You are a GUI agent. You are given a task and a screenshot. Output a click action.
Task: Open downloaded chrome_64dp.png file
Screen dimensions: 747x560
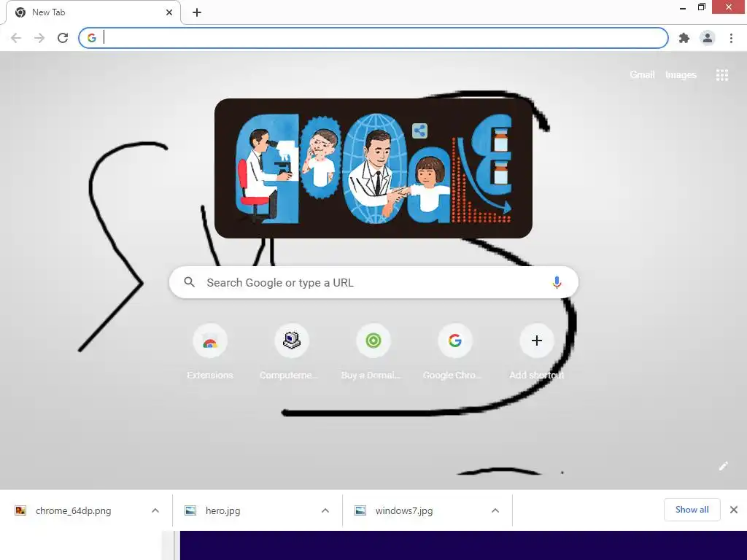(74, 510)
